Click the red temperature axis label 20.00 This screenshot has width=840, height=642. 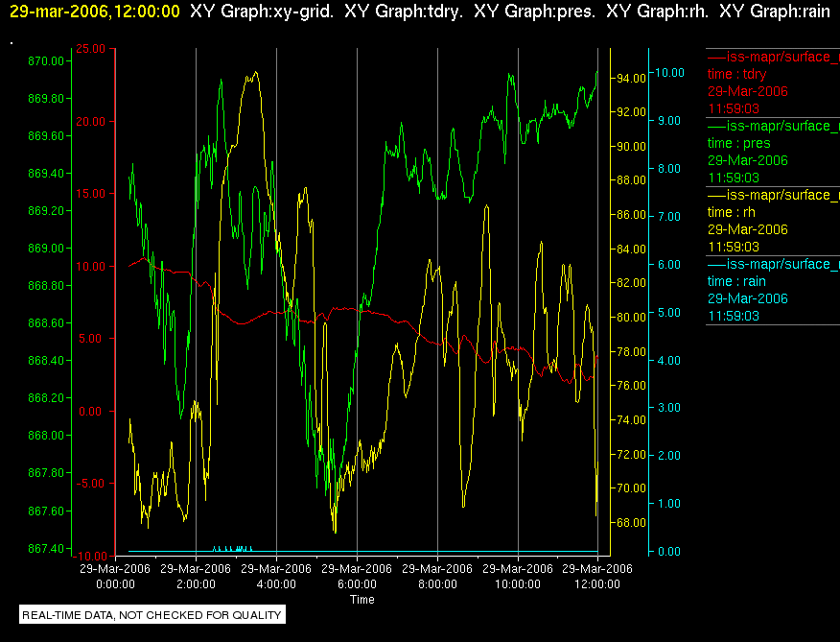pos(90,122)
